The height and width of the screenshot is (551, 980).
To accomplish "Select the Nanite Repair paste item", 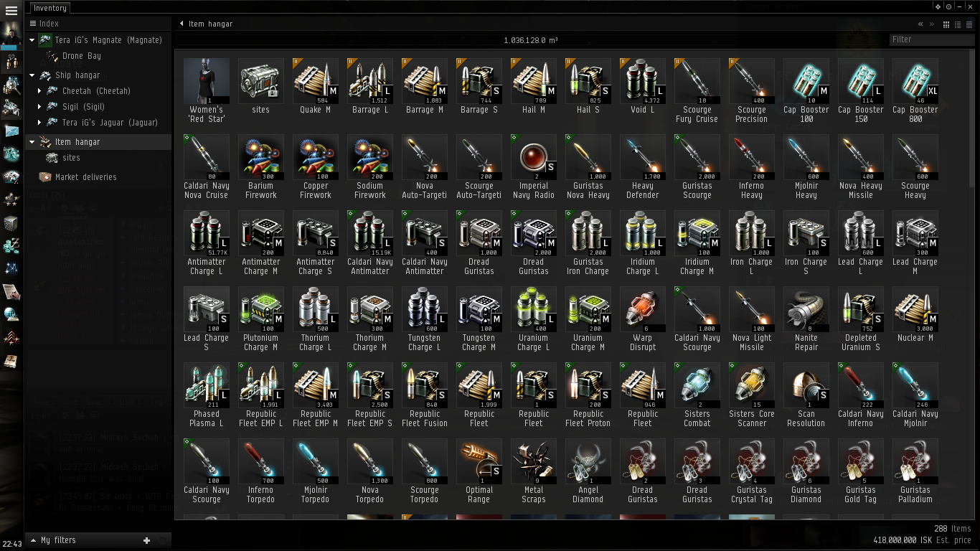I will click(806, 319).
